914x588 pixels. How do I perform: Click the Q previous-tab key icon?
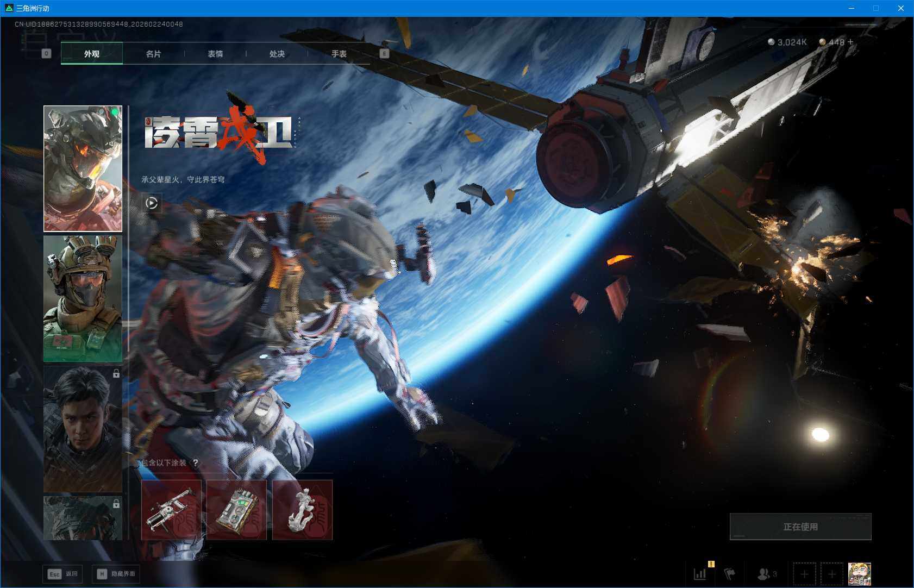(x=46, y=53)
